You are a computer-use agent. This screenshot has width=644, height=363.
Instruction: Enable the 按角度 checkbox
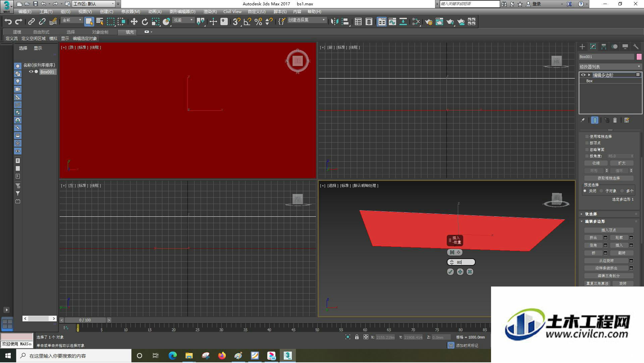(x=587, y=156)
